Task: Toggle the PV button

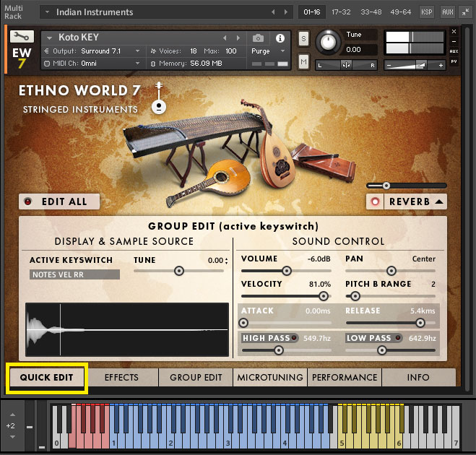Action: click(454, 61)
